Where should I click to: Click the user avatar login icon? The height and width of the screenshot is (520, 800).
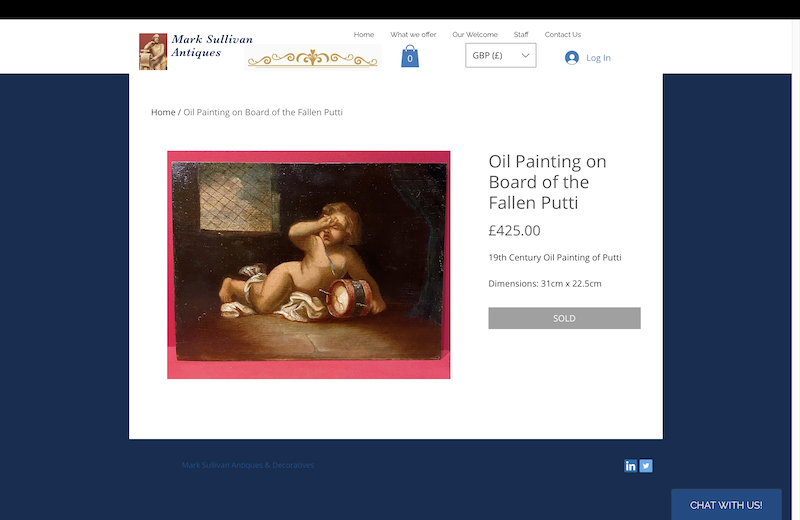572,58
